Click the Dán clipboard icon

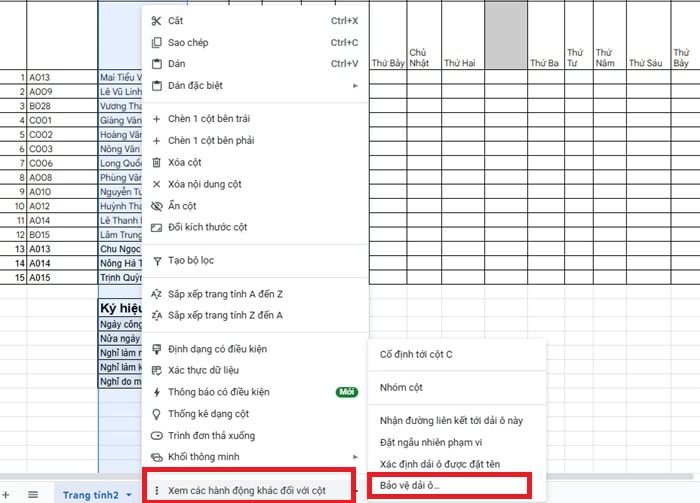[x=156, y=64]
